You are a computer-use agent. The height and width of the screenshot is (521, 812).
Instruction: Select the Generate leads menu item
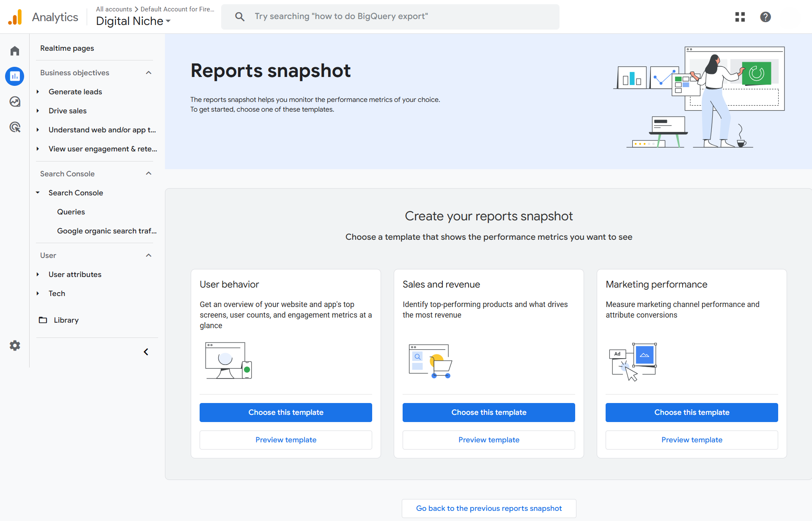pos(75,92)
